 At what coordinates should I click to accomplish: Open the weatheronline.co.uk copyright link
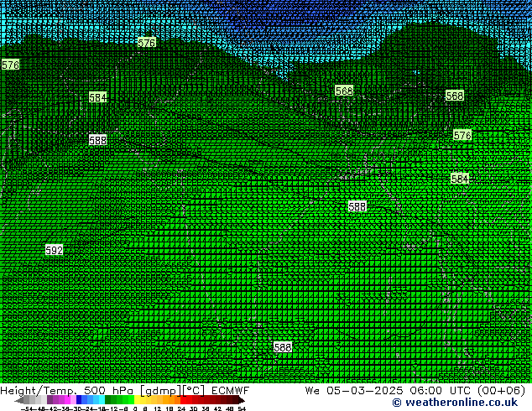(455, 403)
